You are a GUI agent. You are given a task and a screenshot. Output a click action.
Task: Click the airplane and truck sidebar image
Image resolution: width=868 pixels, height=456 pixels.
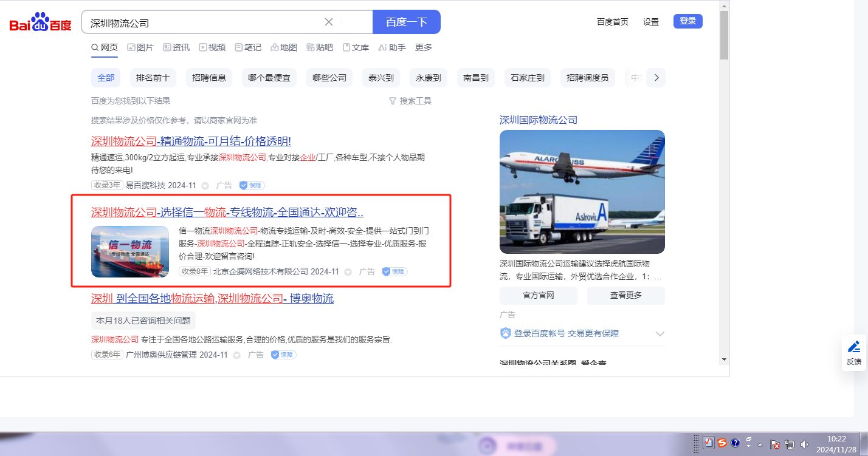pos(582,192)
